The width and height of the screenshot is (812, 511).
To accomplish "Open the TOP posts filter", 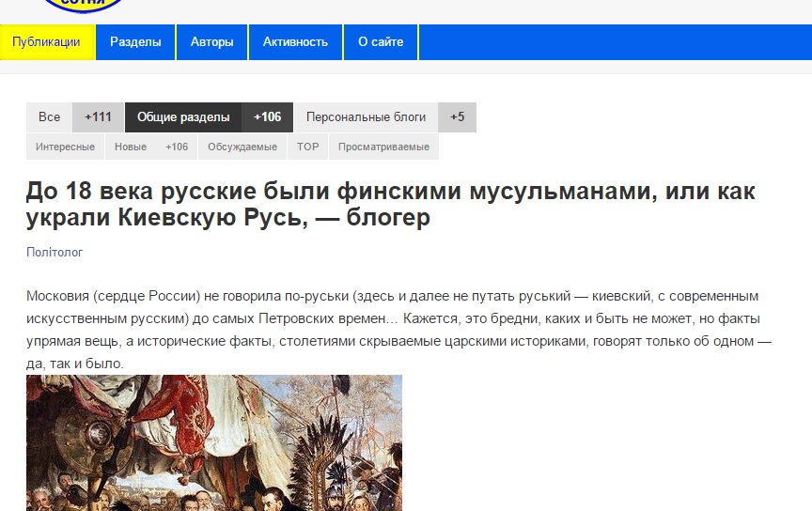I will [307, 147].
